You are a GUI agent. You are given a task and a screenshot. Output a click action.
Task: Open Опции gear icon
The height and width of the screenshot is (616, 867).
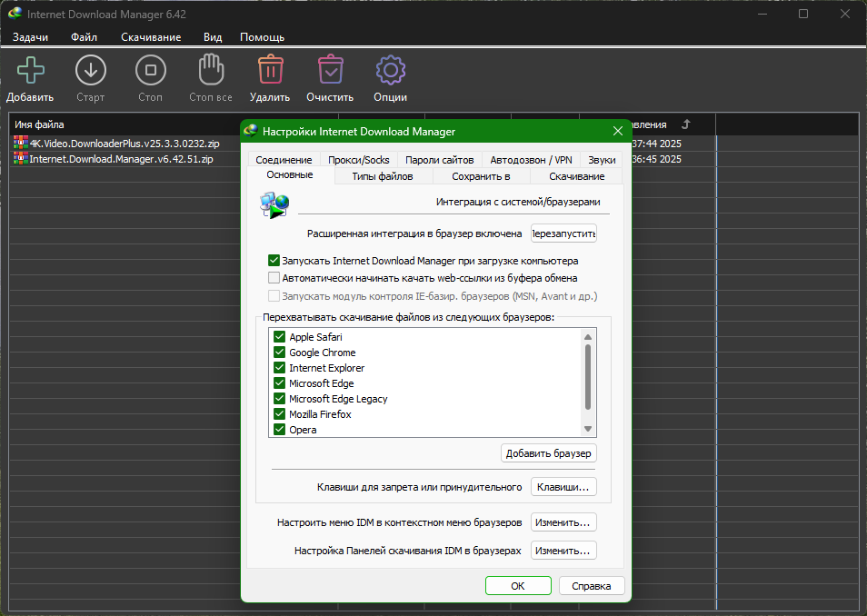390,71
